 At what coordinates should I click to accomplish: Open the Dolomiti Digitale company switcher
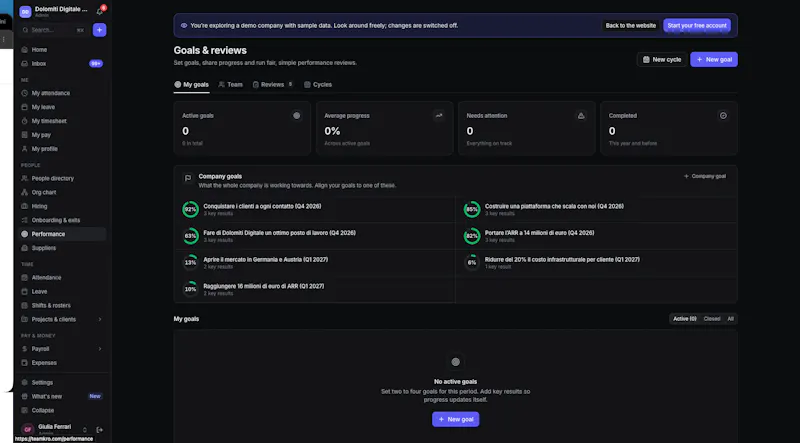point(54,11)
